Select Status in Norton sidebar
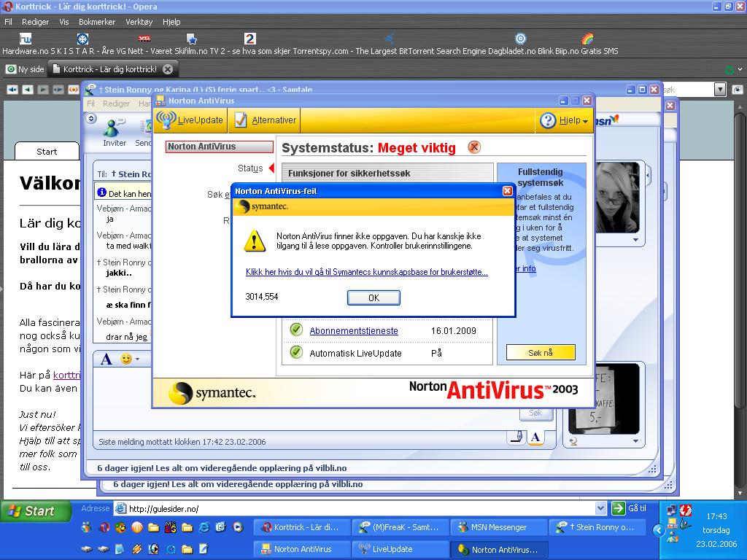Image resolution: width=747 pixels, height=560 pixels. (x=250, y=168)
